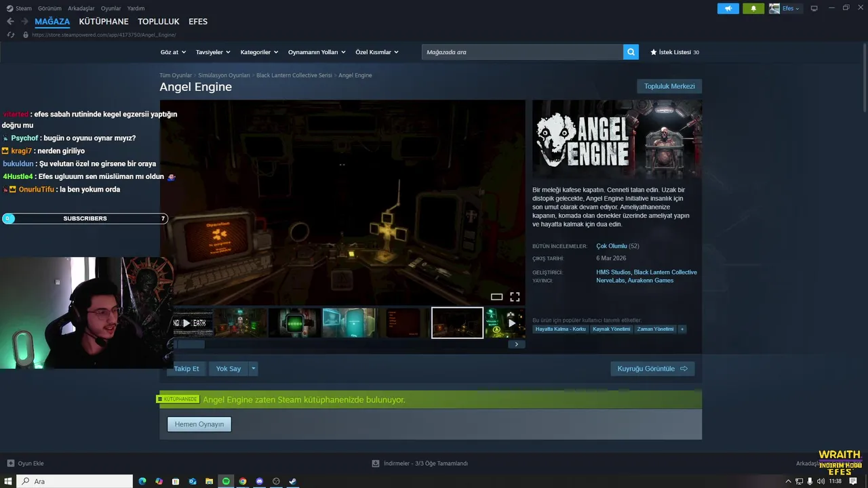Screen dimensions: 868x488
Task: Reload the store page
Action: [x=10, y=35]
